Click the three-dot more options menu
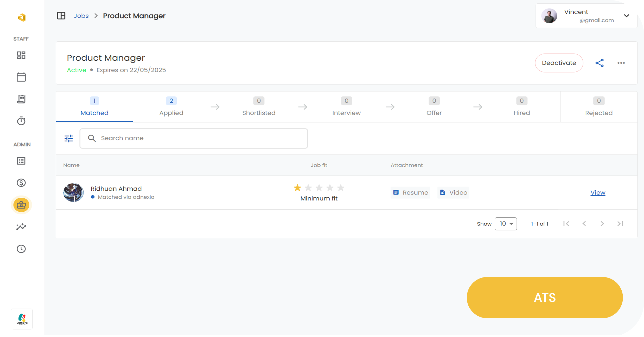 pyautogui.click(x=621, y=63)
